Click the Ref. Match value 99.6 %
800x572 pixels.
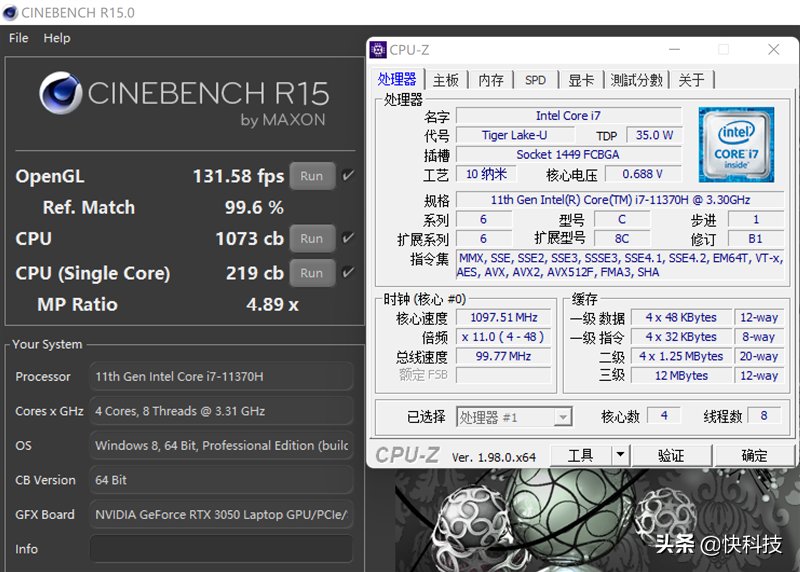[x=254, y=207]
